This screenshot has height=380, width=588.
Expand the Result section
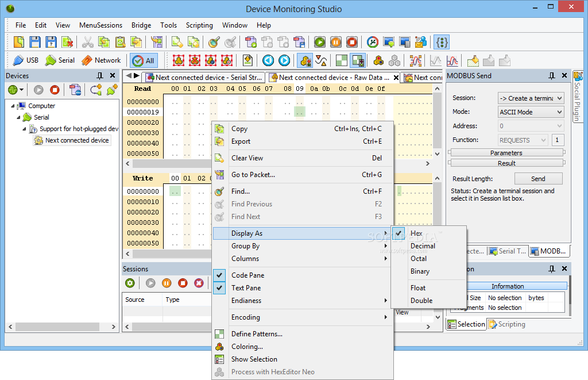[506, 163]
